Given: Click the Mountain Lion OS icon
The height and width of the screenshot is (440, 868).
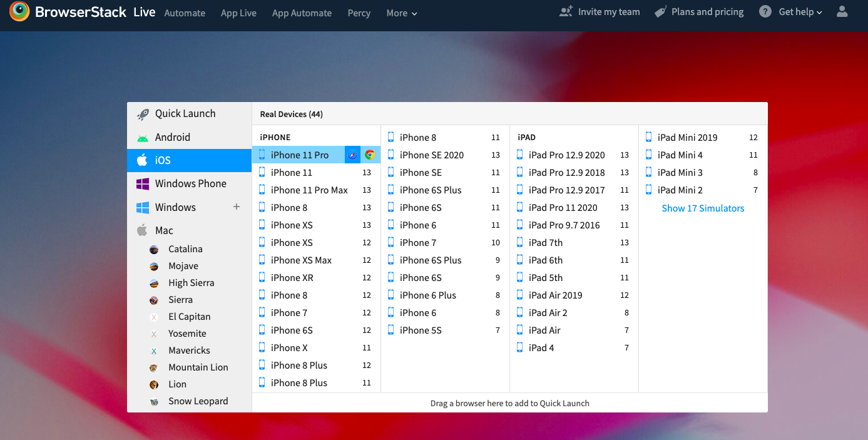Looking at the screenshot, I should coord(154,367).
